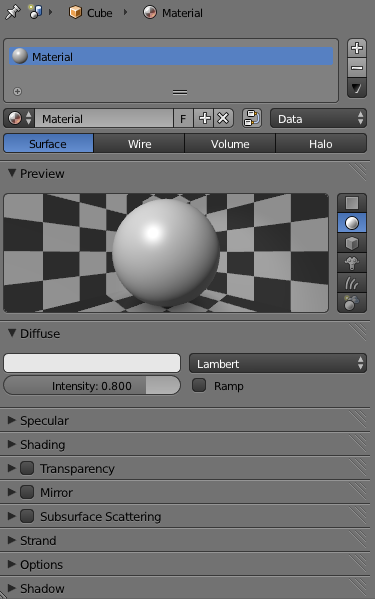Click the Material sphere icon in breadcrumb
Screen dimensions: 375x599
pyautogui.click(x=150, y=12)
